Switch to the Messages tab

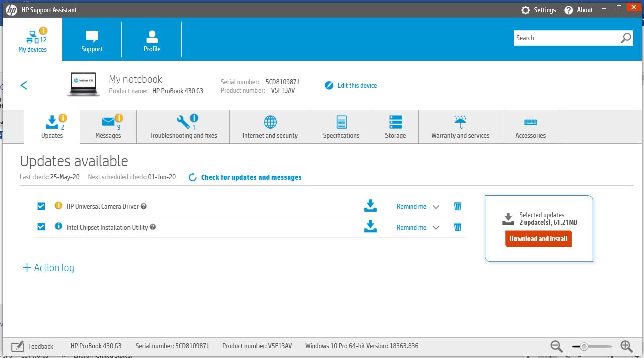click(x=108, y=127)
